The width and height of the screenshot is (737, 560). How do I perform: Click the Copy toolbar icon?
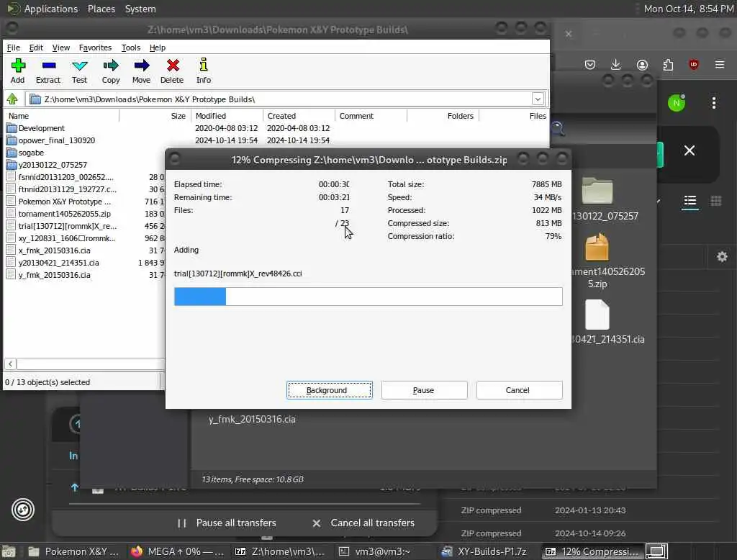111,71
